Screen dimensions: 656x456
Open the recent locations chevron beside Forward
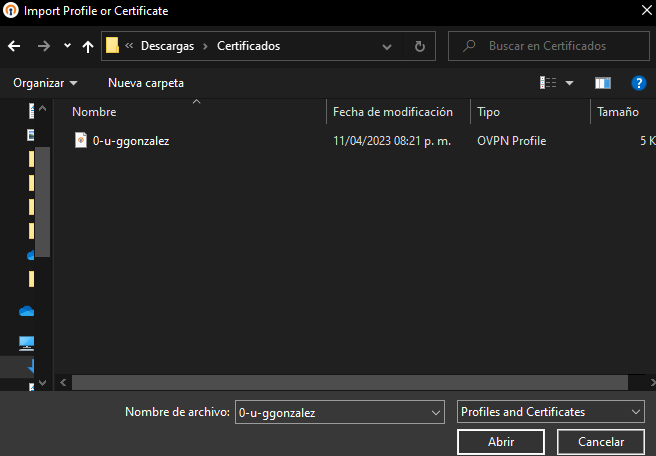67,46
